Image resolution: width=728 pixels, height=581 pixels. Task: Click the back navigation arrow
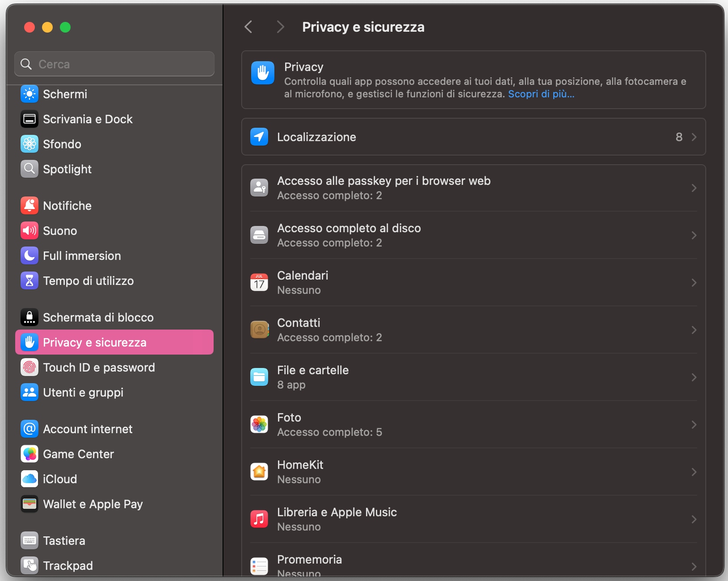tap(248, 27)
